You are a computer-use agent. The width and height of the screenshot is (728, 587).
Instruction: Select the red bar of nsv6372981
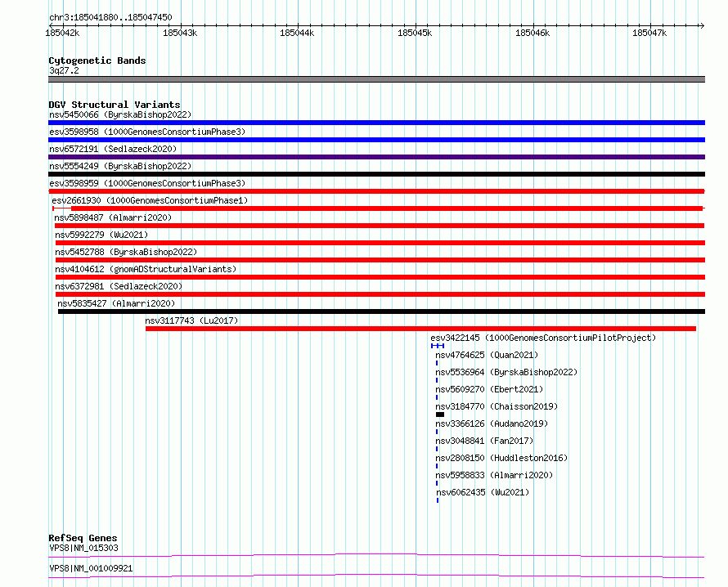tap(380, 294)
